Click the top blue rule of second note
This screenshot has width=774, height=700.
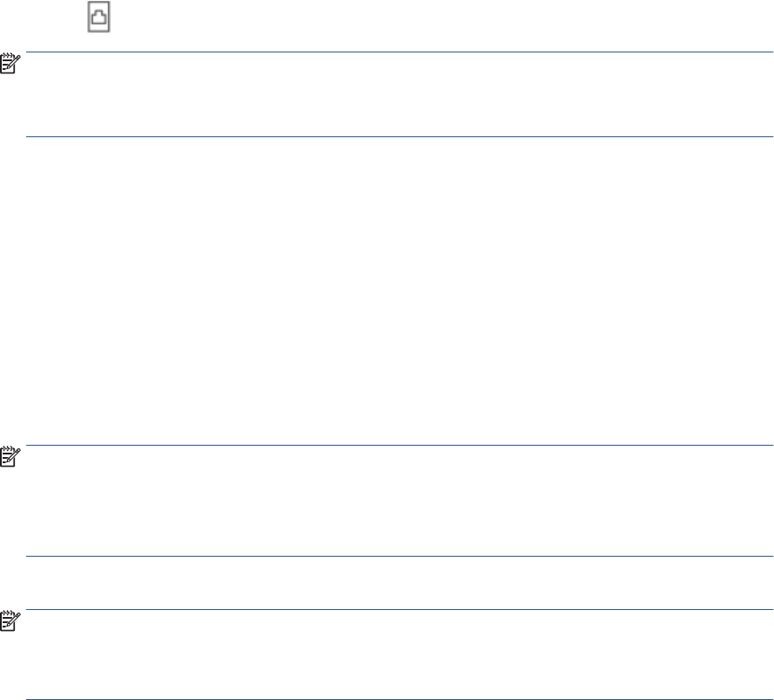click(x=399, y=446)
